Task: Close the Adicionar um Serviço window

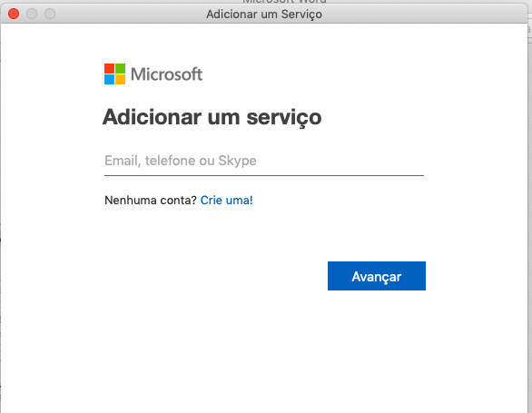Action: pos(14,14)
